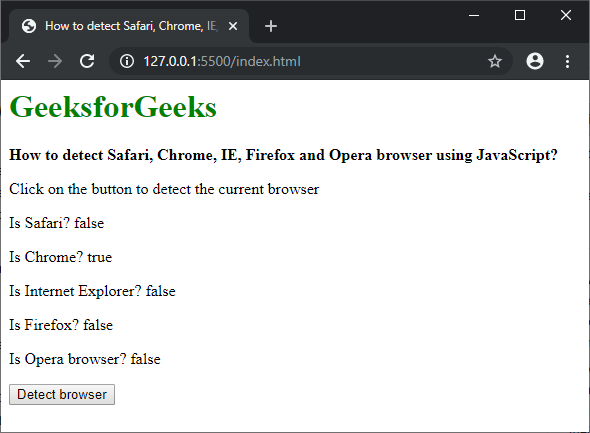This screenshot has height=433, width=590.
Task: Bookmark this page with the star icon
Action: (x=495, y=61)
